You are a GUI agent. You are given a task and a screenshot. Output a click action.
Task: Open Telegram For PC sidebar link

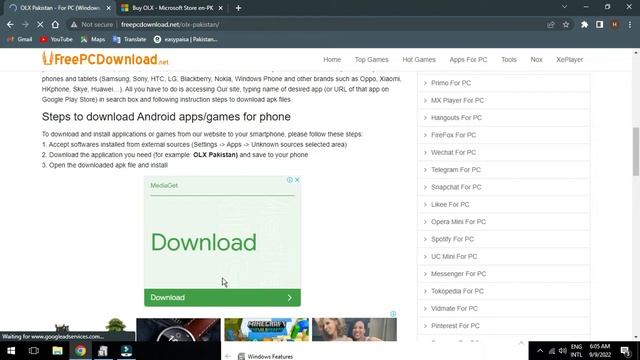coord(456,170)
